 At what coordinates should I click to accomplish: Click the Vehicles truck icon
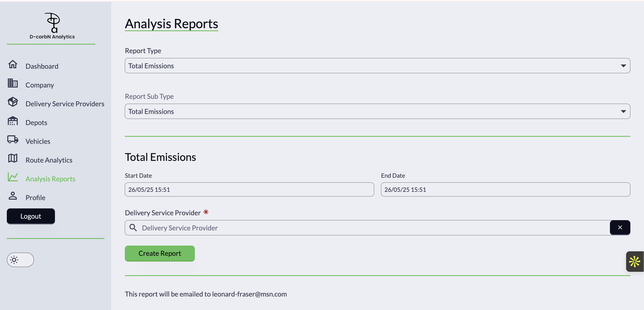click(x=13, y=139)
